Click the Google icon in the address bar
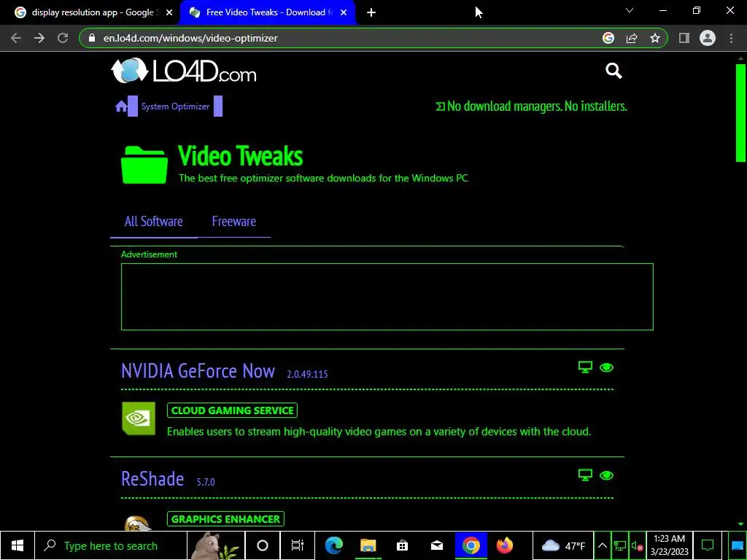This screenshot has height=560, width=747. pos(608,38)
